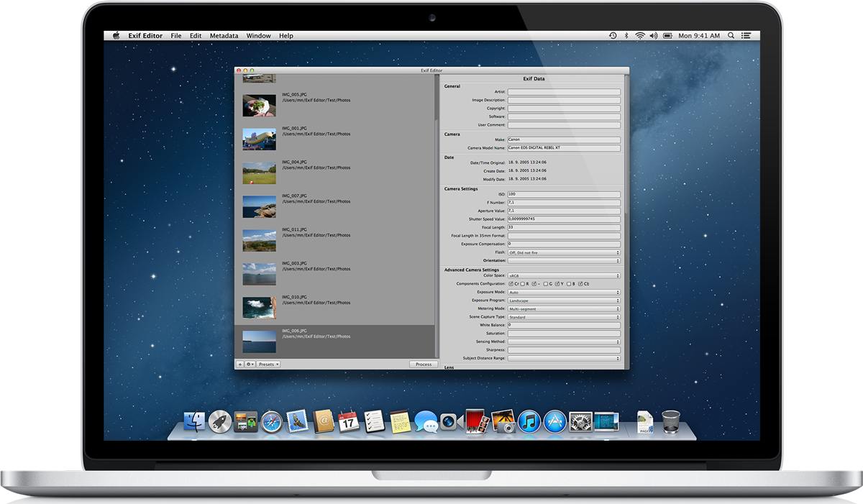The image size is (863, 504).
Task: Open the yellow Notes icon in Dock
Action: tap(400, 421)
